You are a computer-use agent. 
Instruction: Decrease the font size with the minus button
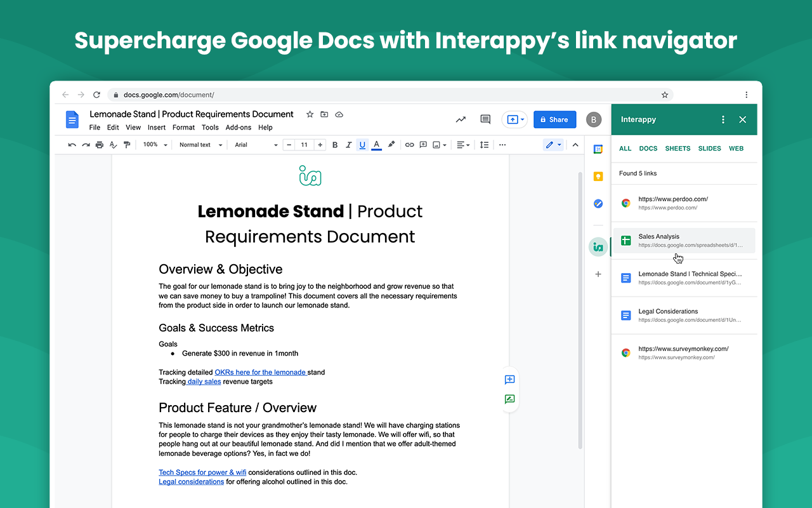pos(289,145)
